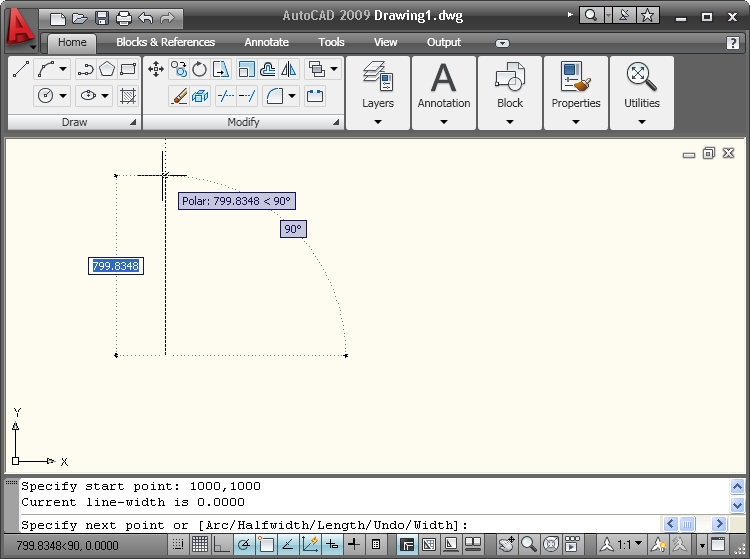
Task: Switch to the Home tab
Action: 72,43
